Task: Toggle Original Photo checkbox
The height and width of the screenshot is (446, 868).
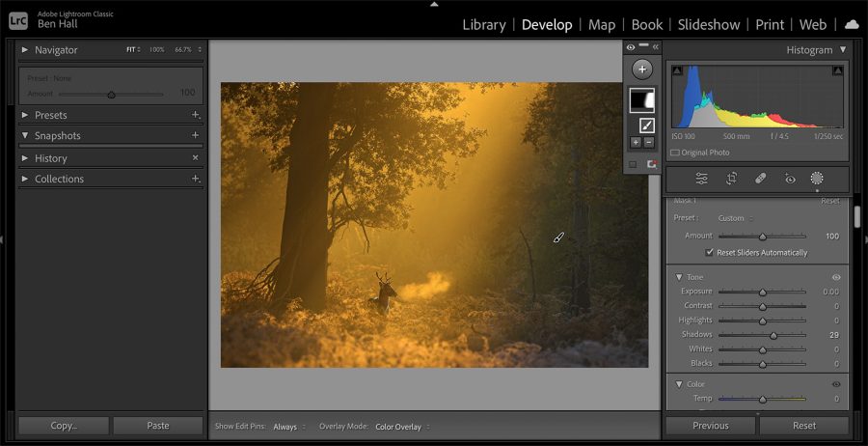Action: pyautogui.click(x=675, y=153)
